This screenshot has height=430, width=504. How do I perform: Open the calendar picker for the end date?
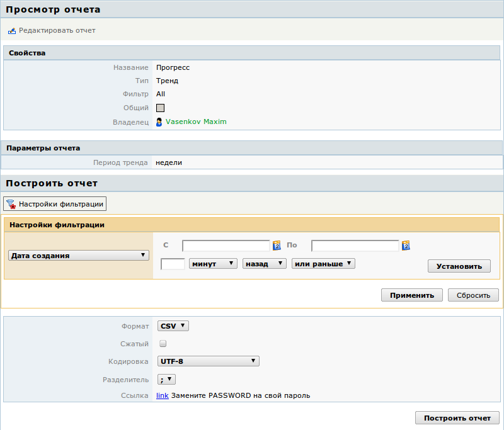point(406,246)
